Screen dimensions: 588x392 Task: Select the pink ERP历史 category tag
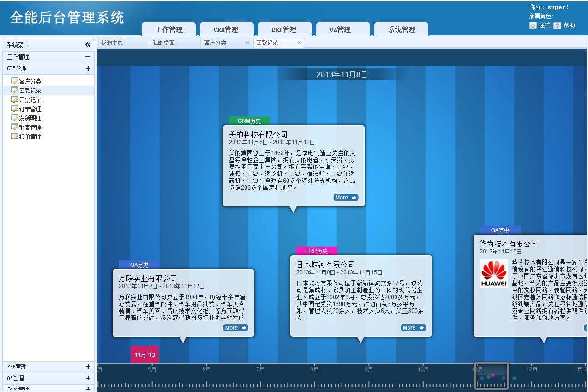317,251
